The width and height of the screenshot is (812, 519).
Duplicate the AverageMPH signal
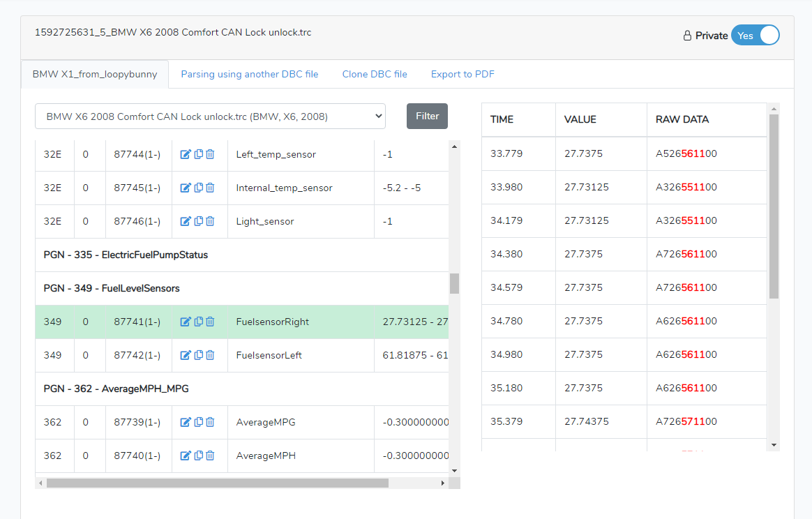pos(198,456)
